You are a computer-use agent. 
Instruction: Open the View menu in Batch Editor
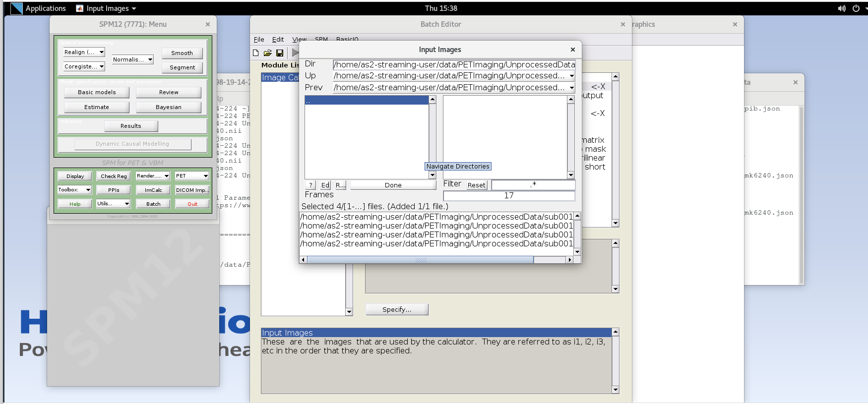(x=299, y=40)
